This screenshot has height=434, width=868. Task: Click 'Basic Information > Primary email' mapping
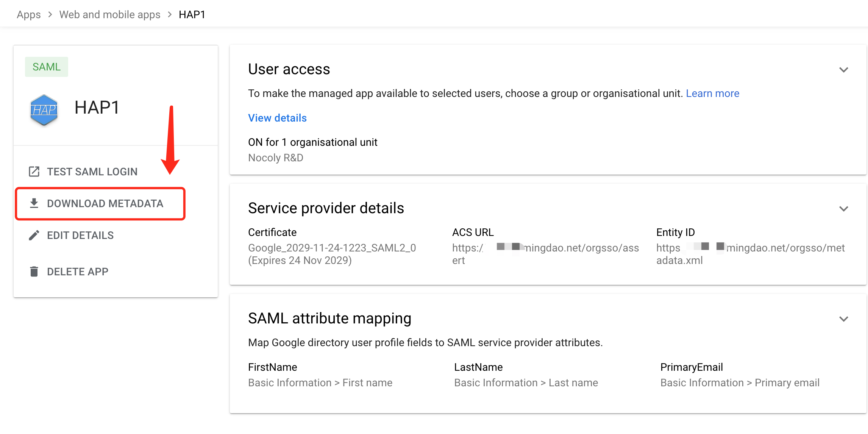click(740, 382)
